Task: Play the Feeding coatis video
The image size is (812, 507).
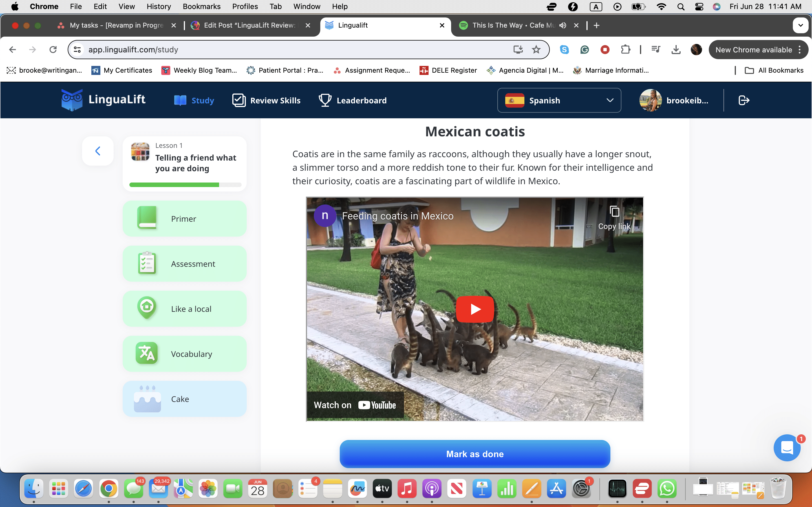Action: 475,309
